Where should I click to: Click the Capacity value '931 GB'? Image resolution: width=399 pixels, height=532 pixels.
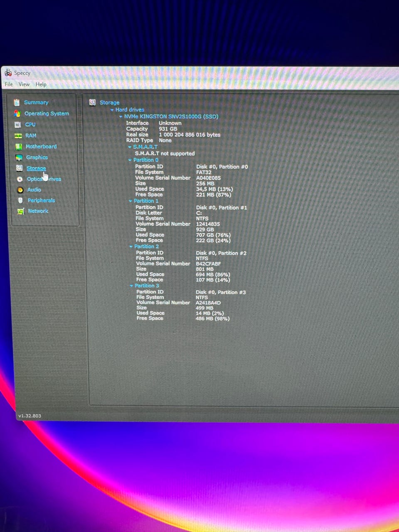168,129
